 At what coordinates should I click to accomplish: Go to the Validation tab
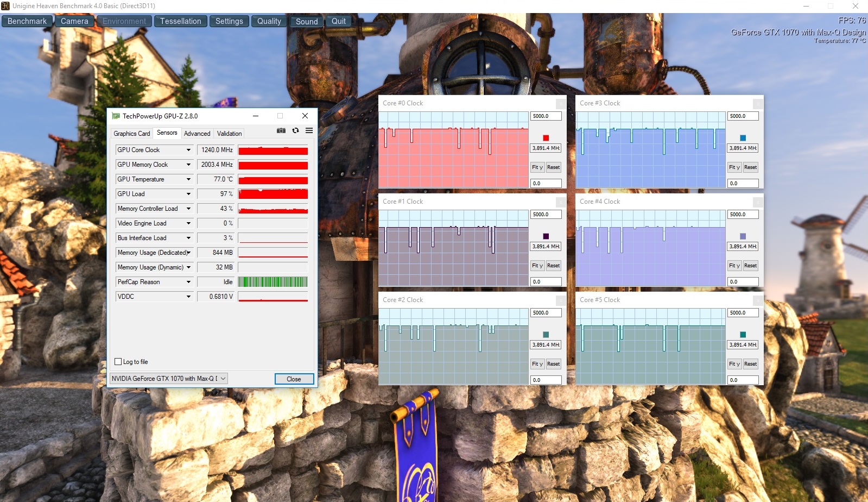click(x=229, y=134)
